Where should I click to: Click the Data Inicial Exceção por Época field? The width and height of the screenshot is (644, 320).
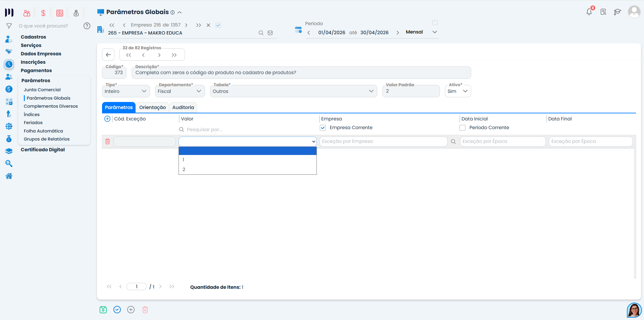pos(503,142)
